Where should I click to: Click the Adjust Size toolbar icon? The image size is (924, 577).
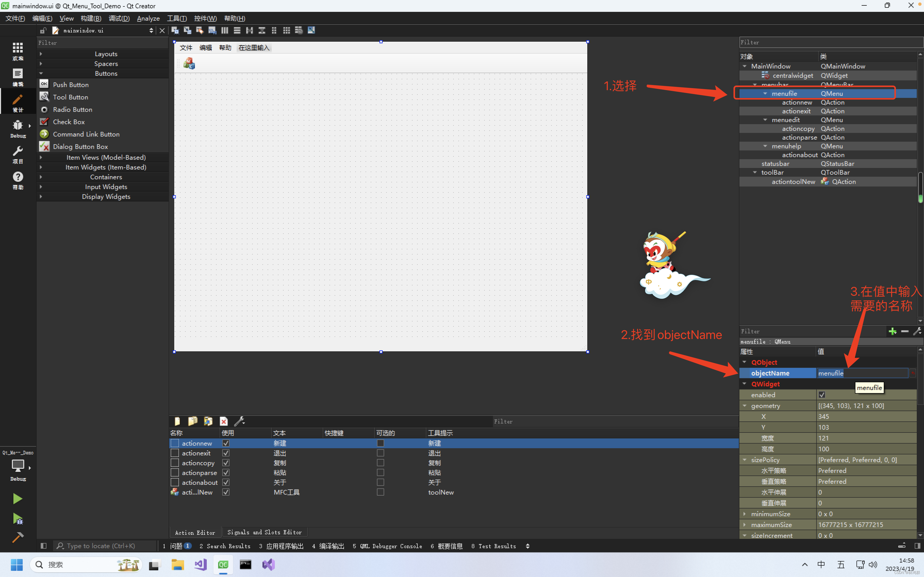point(311,30)
